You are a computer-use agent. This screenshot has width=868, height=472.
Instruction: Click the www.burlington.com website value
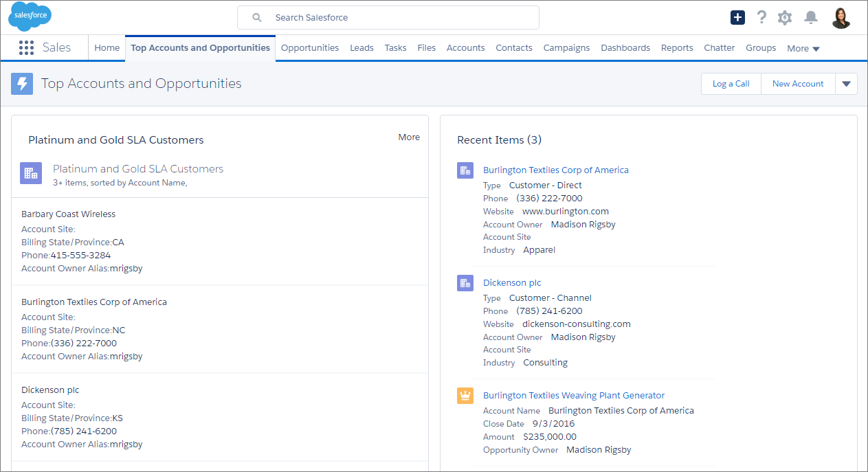pos(566,212)
